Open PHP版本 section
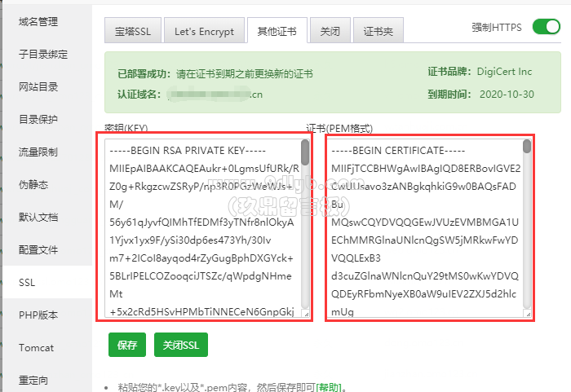The image size is (571, 392). tap(38, 315)
